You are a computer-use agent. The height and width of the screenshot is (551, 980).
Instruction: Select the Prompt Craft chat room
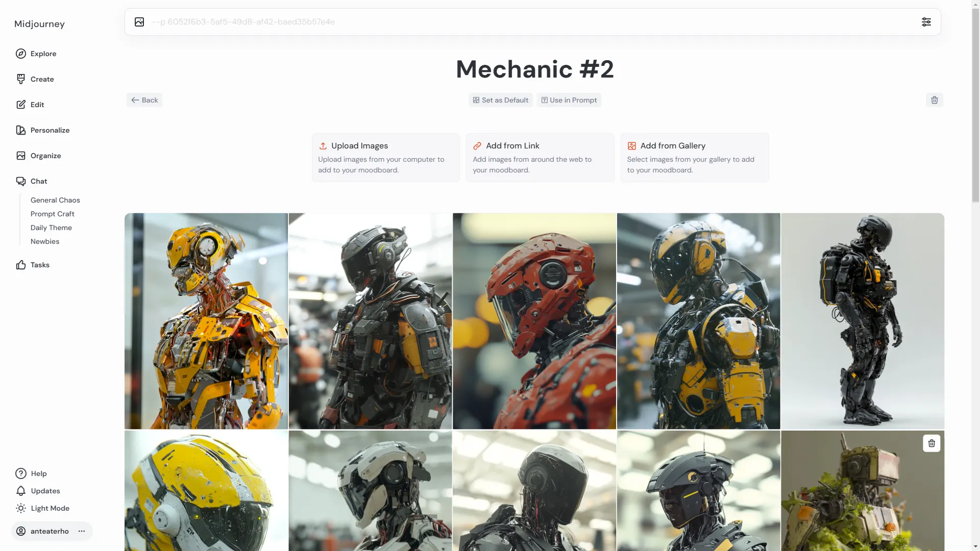[x=52, y=214]
